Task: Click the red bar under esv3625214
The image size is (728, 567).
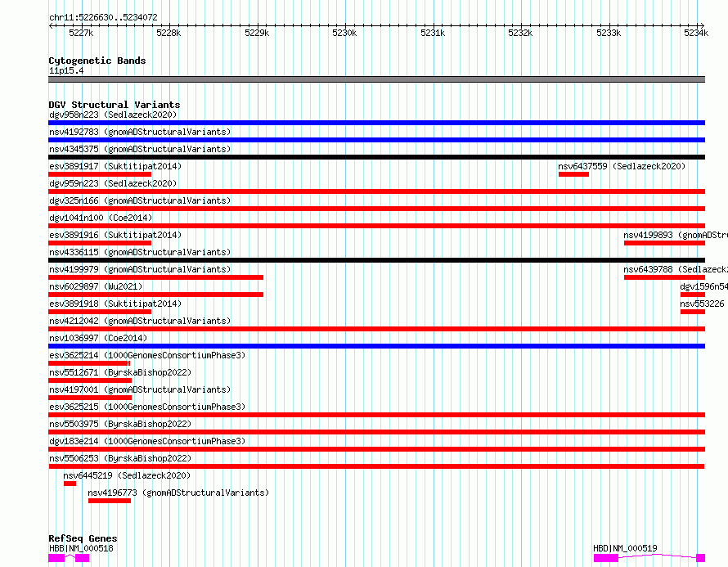Action: 88,363
